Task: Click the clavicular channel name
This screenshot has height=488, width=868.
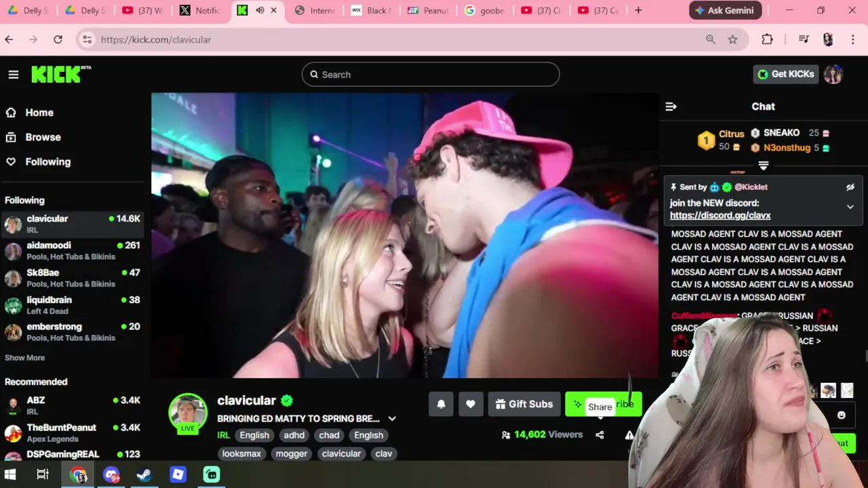Action: 246,401
